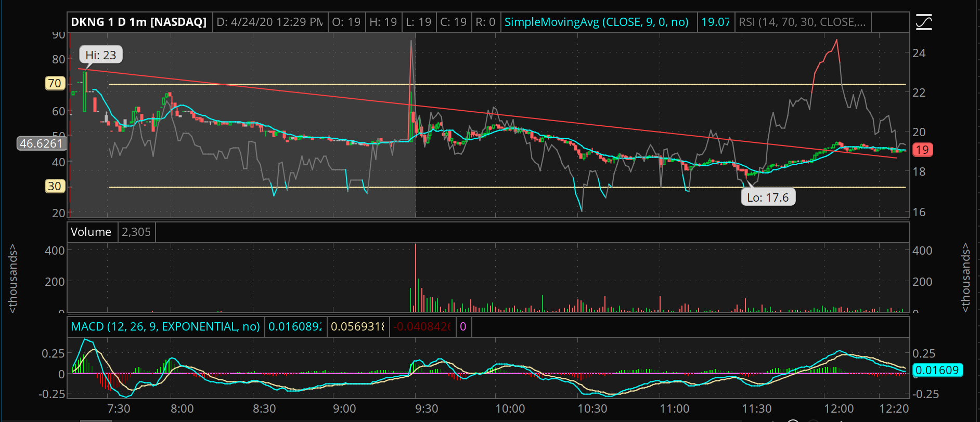Click the 19.07 moving average value
The width and height of the screenshot is (980, 422).
pyautogui.click(x=715, y=22)
